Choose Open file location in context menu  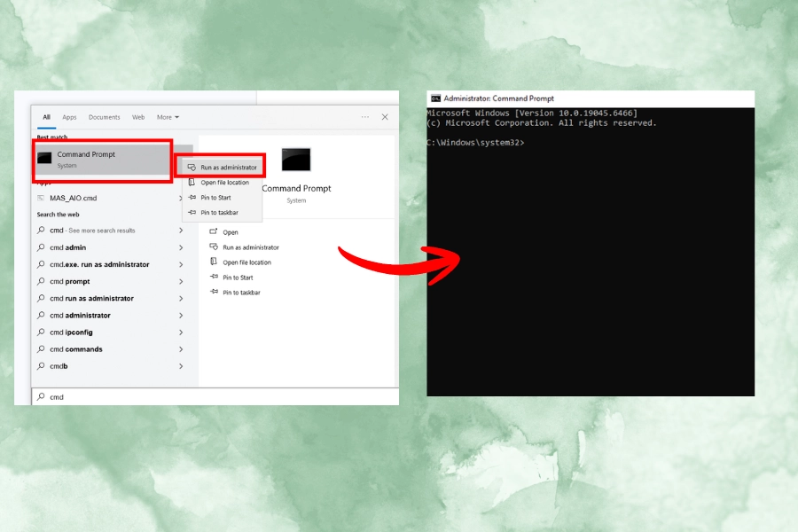(x=223, y=183)
